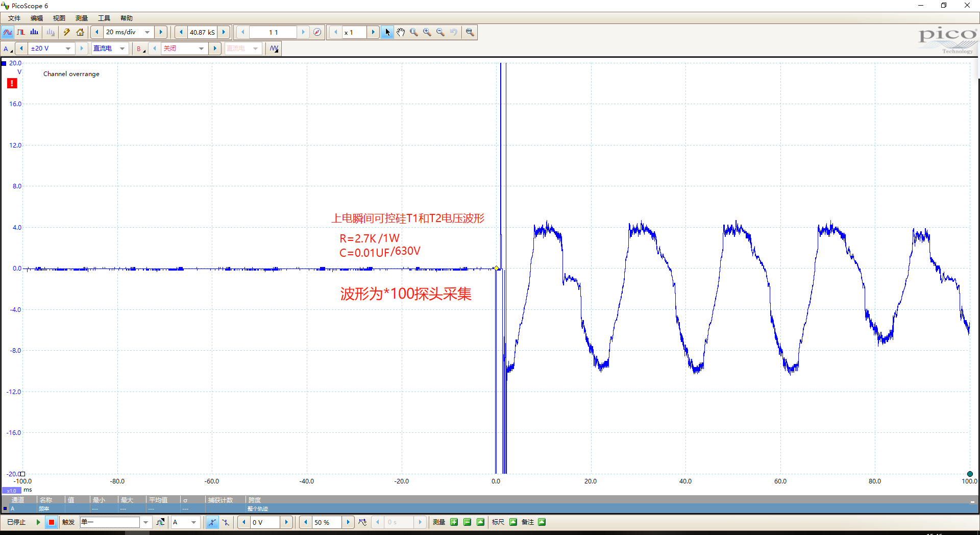Open the 帮助 menu
Screen dimensions: 980x535
click(x=126, y=18)
